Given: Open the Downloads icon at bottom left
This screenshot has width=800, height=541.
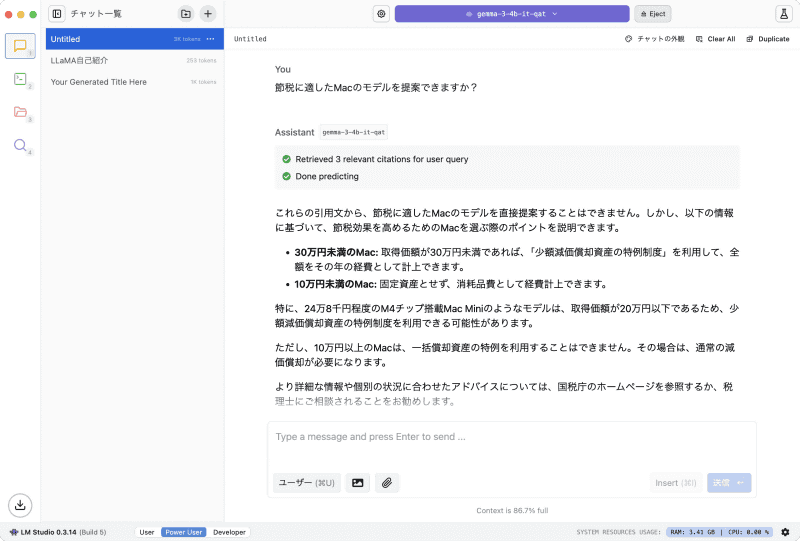Looking at the screenshot, I should click(x=20, y=505).
